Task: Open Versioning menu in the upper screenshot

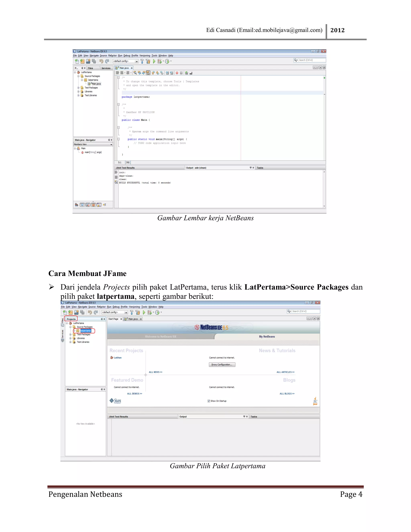Action: click(145, 56)
